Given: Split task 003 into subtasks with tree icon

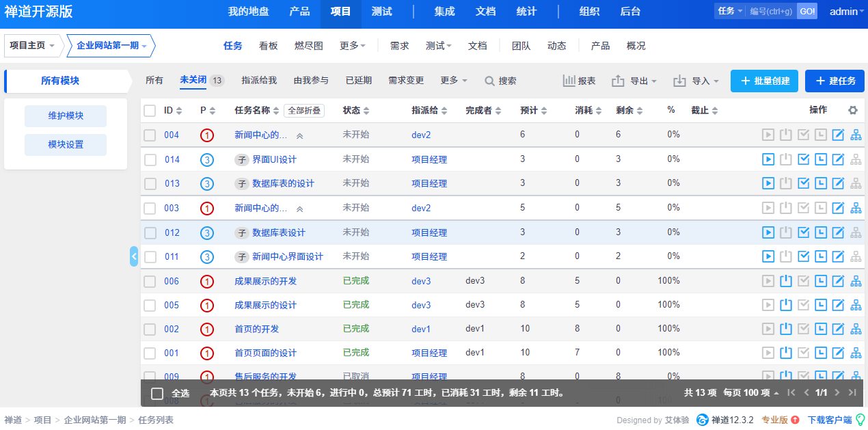Looking at the screenshot, I should click(855, 207).
